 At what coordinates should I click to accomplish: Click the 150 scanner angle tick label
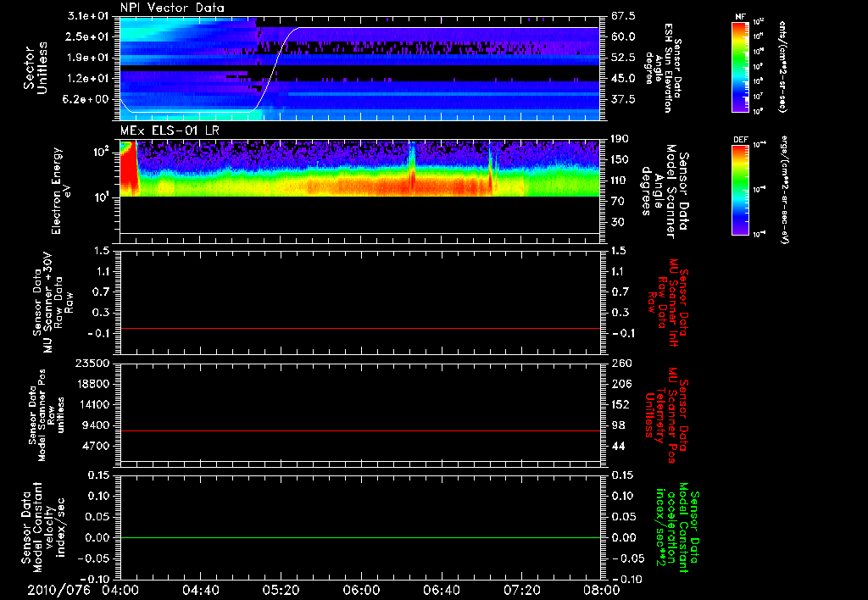coord(620,160)
